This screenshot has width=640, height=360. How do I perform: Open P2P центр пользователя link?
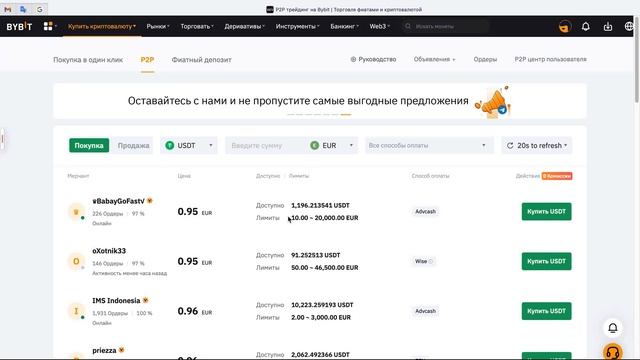pos(550,59)
